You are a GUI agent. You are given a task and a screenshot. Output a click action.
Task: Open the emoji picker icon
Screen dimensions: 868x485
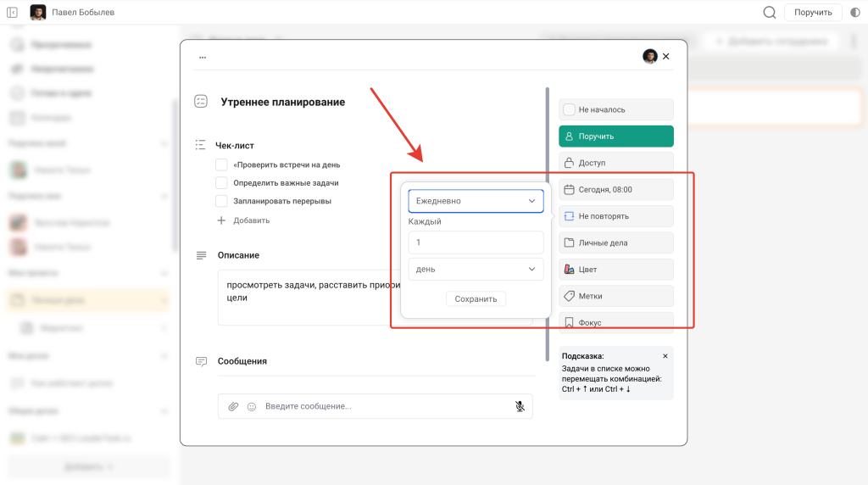(252, 407)
